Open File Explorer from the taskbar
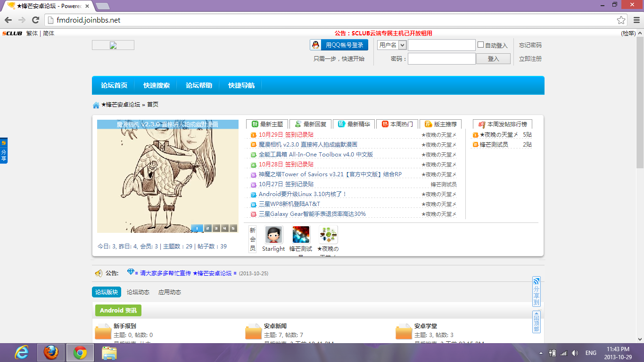 click(109, 353)
